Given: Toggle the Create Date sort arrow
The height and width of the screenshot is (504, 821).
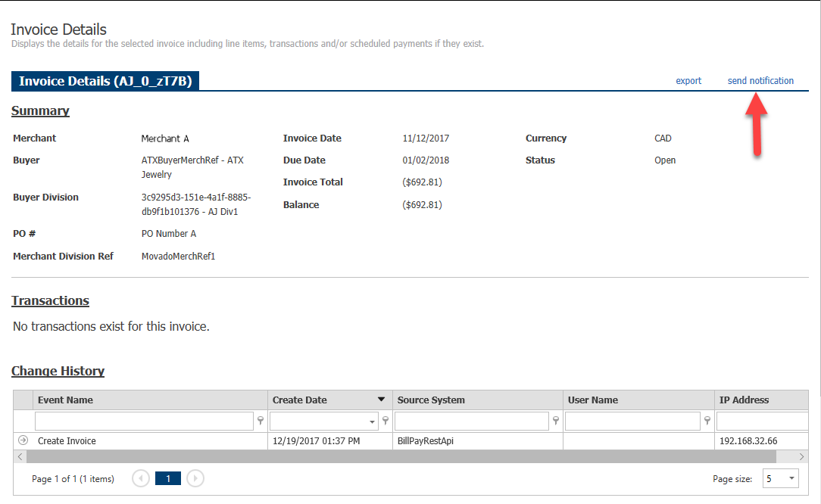Looking at the screenshot, I should 381,400.
